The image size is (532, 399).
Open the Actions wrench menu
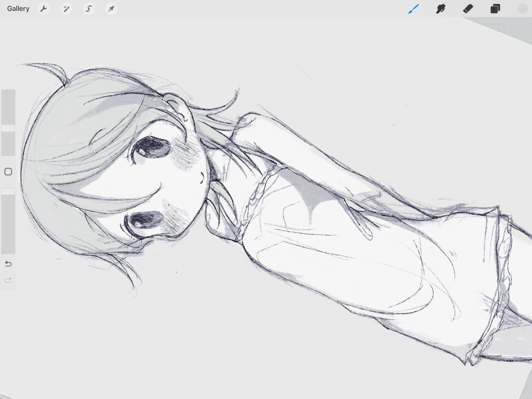pyautogui.click(x=43, y=8)
